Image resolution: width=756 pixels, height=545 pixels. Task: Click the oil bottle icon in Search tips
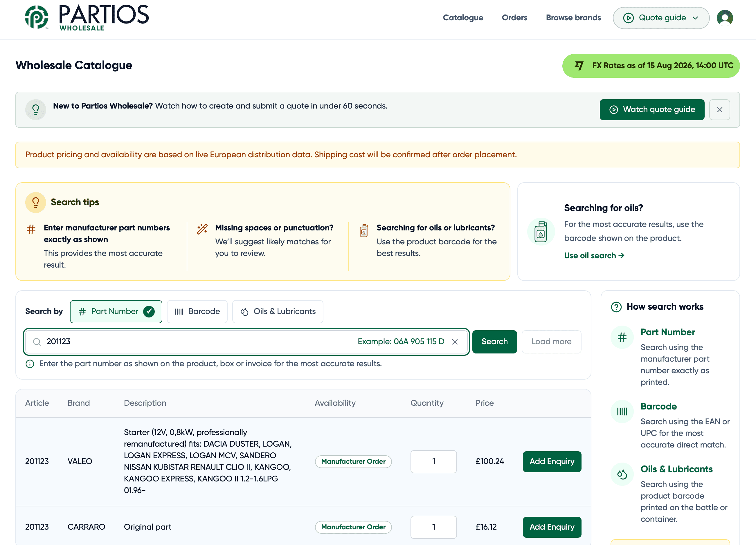point(364,230)
